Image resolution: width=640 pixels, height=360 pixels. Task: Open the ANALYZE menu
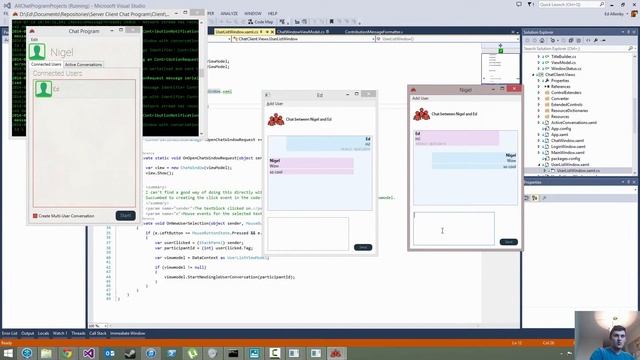[229, 13]
